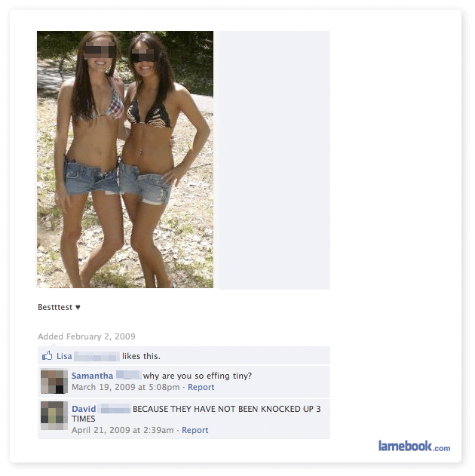The image size is (475, 476).
Task: Open Samantha's pixelated profile avatar
Action: click(x=54, y=381)
